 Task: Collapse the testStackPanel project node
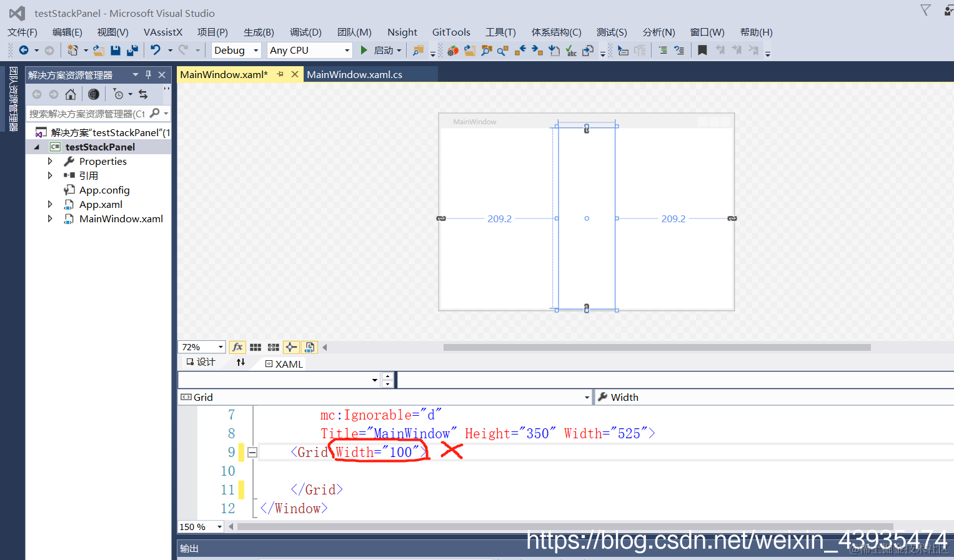36,147
